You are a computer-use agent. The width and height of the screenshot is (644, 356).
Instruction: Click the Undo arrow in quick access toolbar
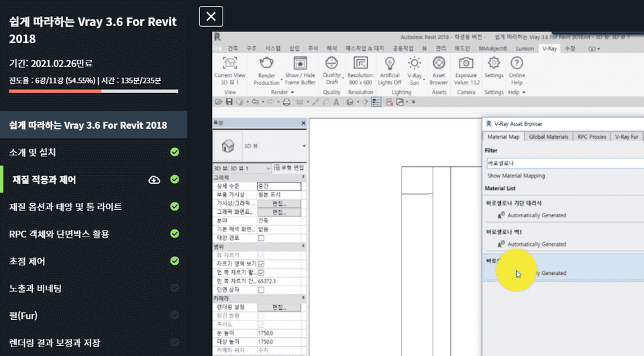point(256,102)
